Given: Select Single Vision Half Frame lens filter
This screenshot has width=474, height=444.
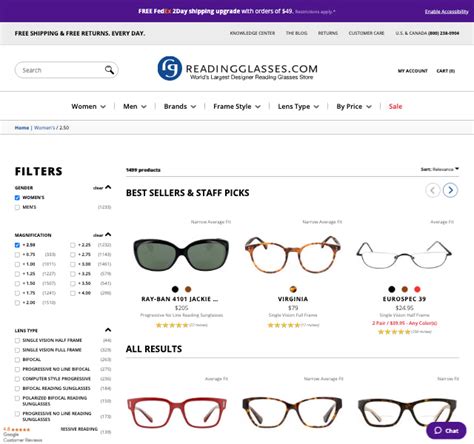Looking at the screenshot, I should (17, 340).
